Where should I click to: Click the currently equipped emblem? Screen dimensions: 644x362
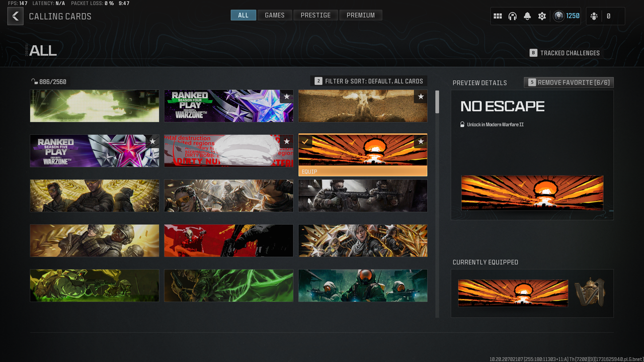pos(590,292)
